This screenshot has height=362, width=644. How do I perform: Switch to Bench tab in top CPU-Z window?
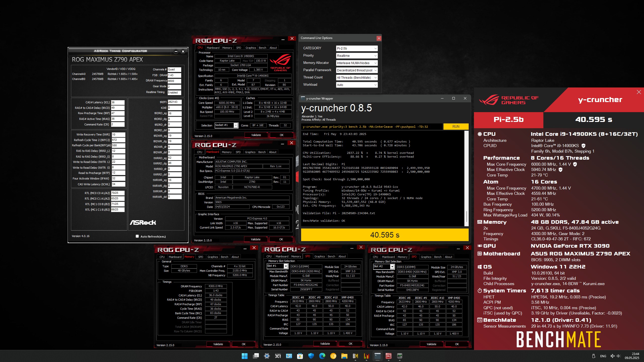point(262,48)
